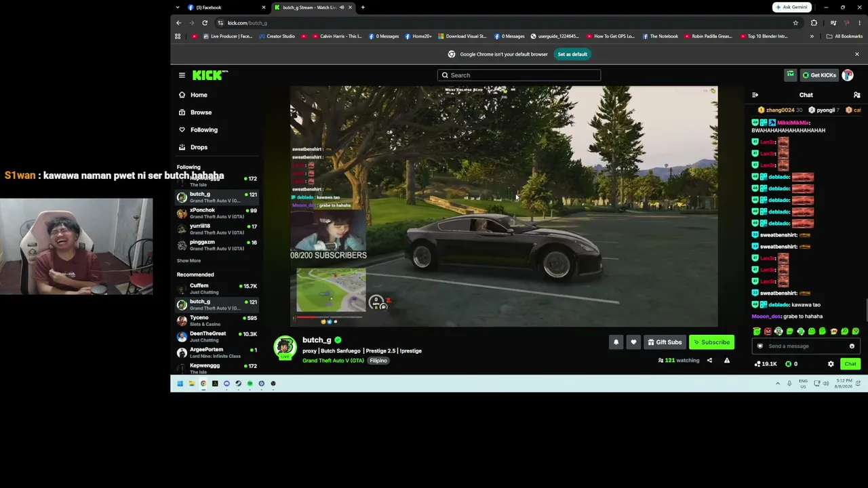Click the Filipino language tag
Viewport: 868px width, 488px height.
(378, 361)
